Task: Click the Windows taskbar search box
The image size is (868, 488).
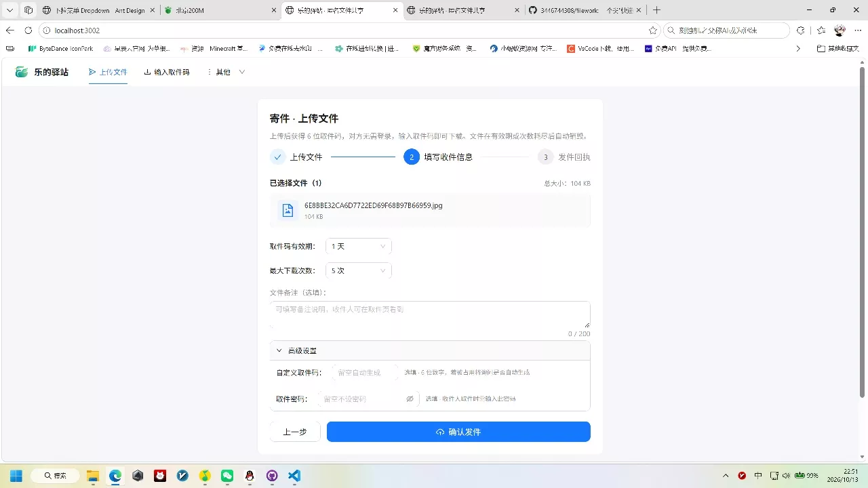Action: pyautogui.click(x=54, y=476)
